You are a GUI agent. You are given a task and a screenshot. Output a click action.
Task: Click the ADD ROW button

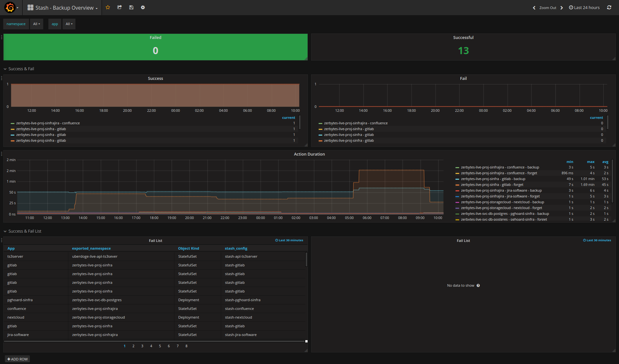pyautogui.click(x=17, y=359)
